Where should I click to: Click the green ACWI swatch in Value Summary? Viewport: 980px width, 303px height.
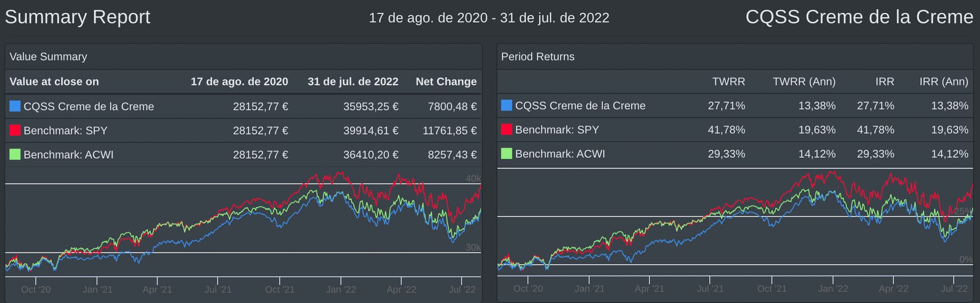click(x=15, y=154)
